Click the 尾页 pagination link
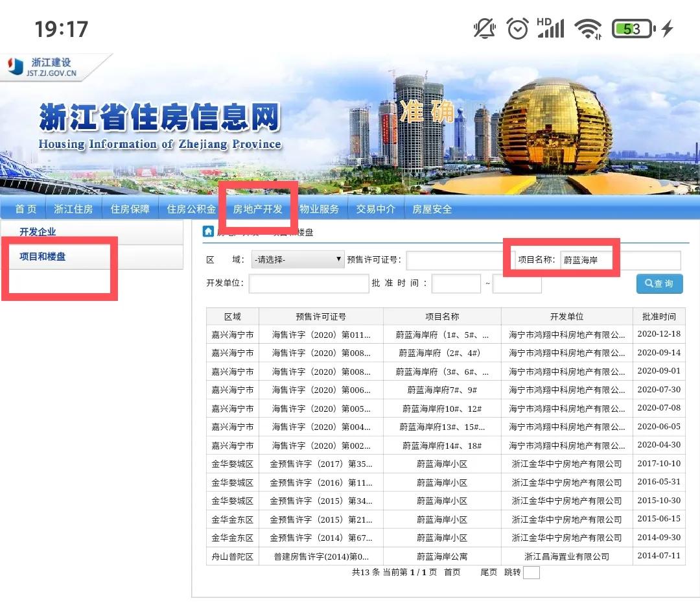 489,572
